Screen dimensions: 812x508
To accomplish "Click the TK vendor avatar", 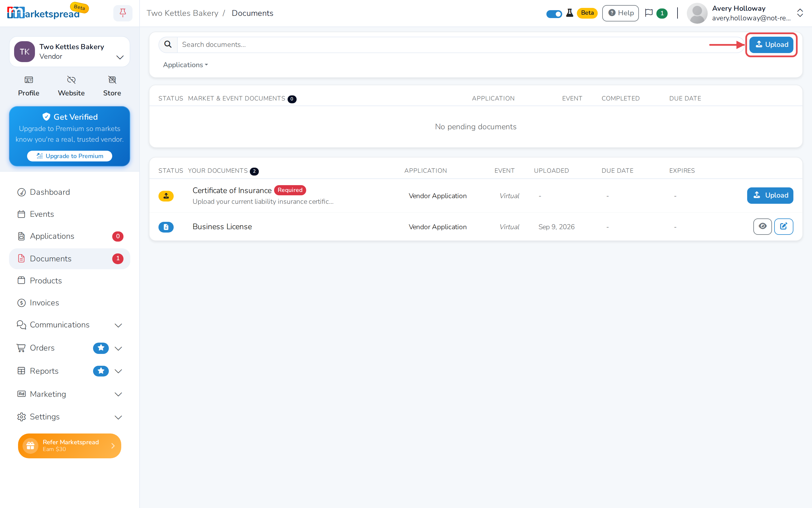I will (25, 51).
